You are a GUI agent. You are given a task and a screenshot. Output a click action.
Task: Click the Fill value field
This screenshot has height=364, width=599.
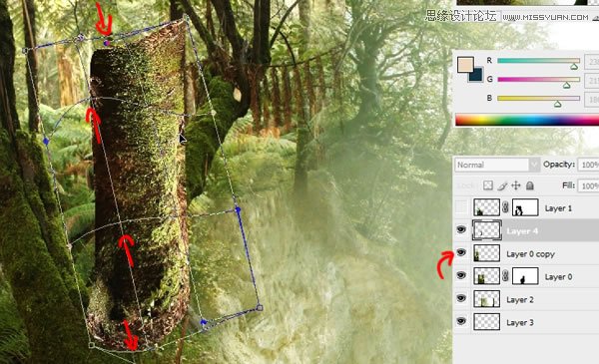click(588, 185)
